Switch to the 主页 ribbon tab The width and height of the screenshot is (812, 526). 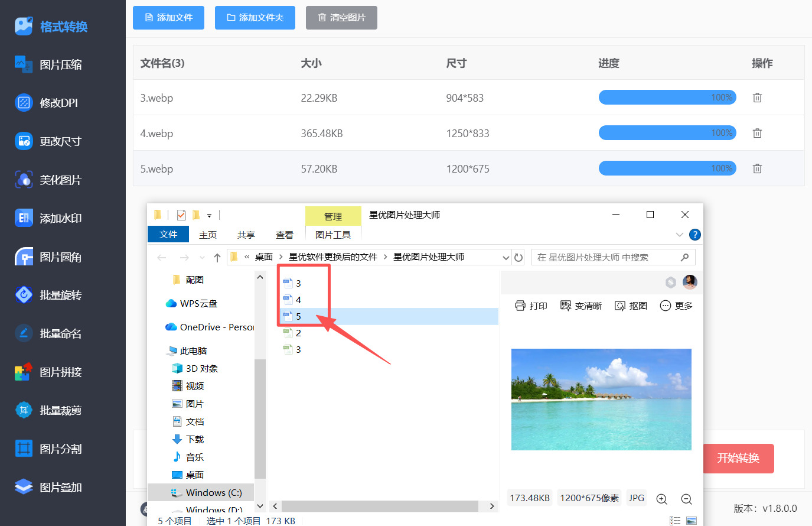click(208, 235)
